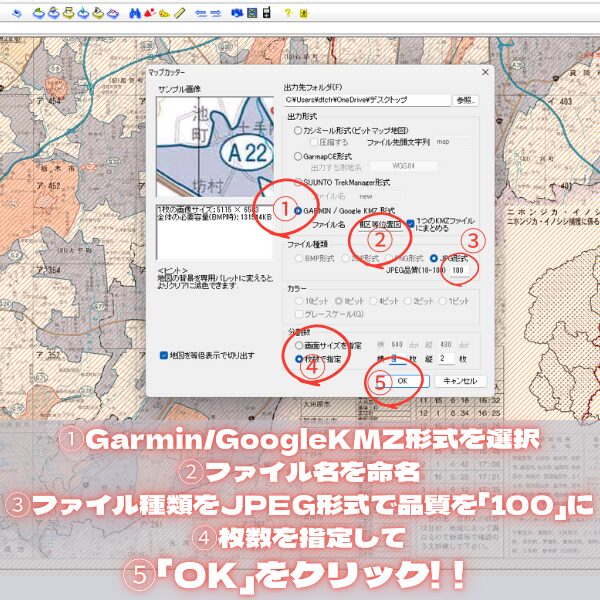Select the 画面サイズを指定 radio button
This screenshot has height=600, width=600.
(298, 345)
